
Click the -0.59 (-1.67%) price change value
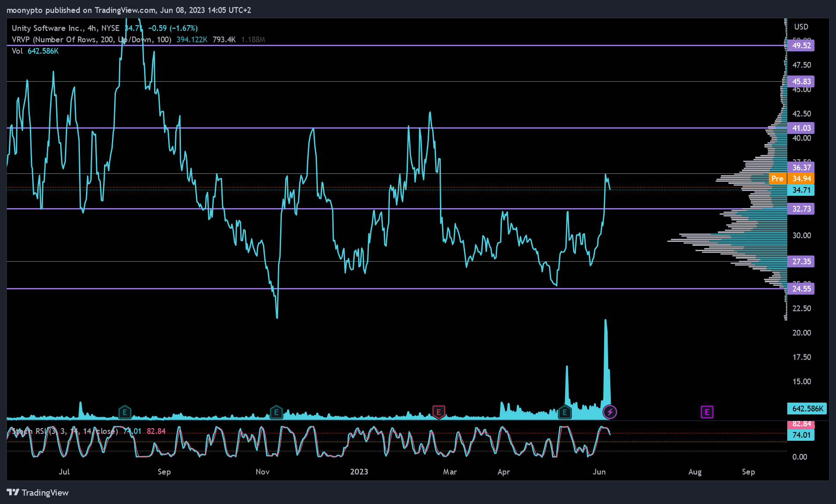[x=173, y=28]
